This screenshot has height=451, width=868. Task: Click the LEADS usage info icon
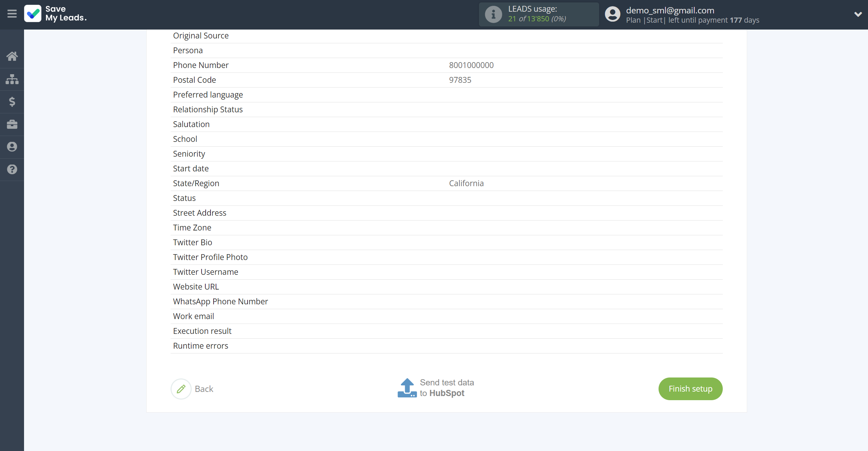(493, 14)
